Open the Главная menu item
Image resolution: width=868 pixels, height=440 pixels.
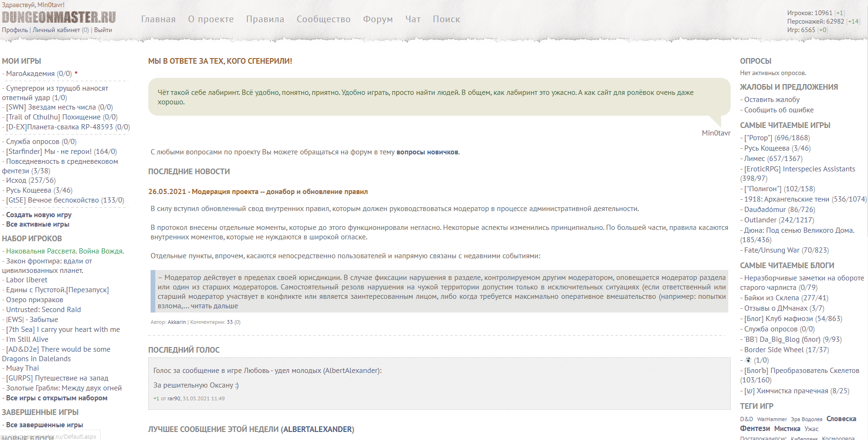tap(158, 19)
